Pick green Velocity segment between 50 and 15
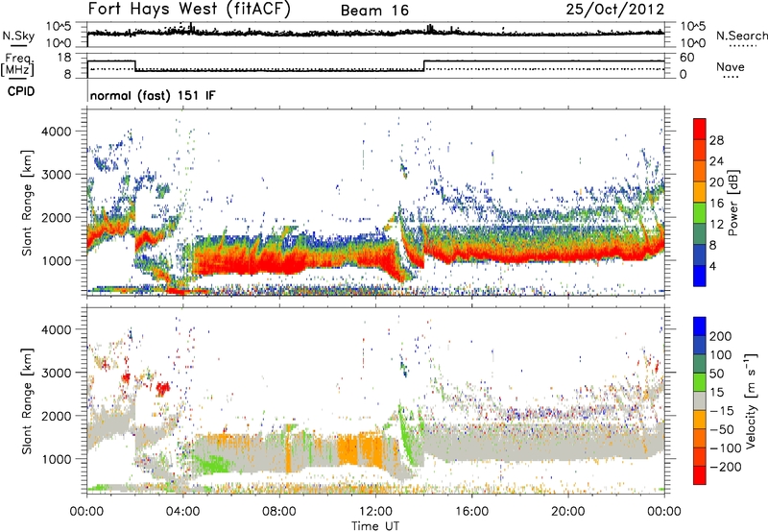The image size is (768, 532). [700, 382]
